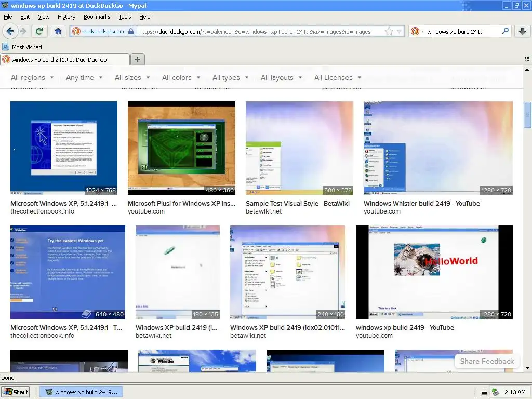Open the File menu
The width and height of the screenshot is (532, 399).
point(8,17)
